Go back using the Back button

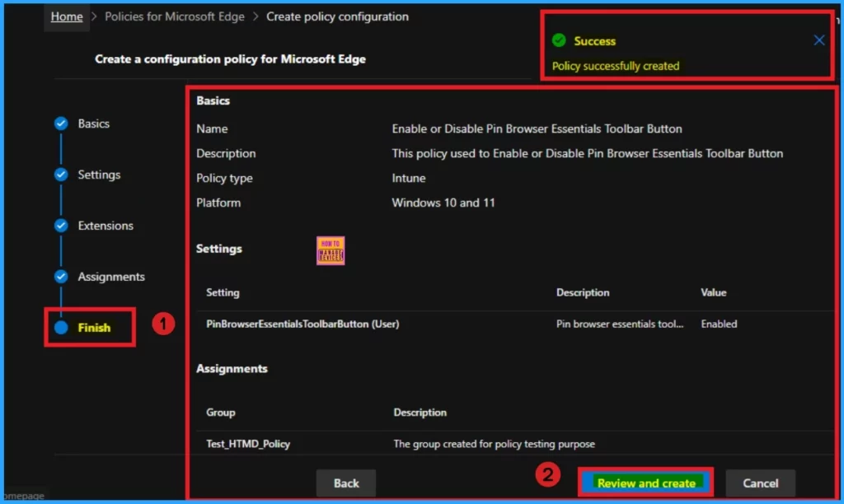346,483
